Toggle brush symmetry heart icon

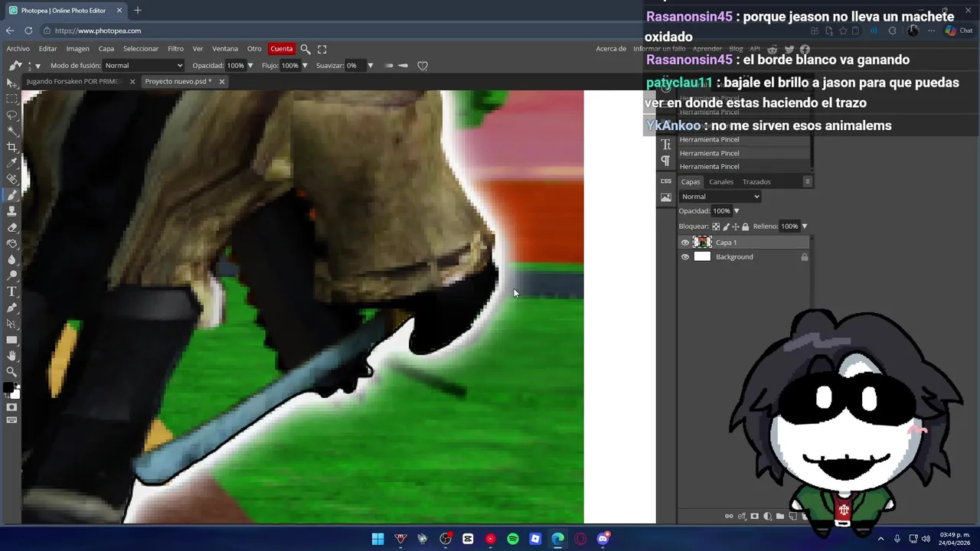423,66
